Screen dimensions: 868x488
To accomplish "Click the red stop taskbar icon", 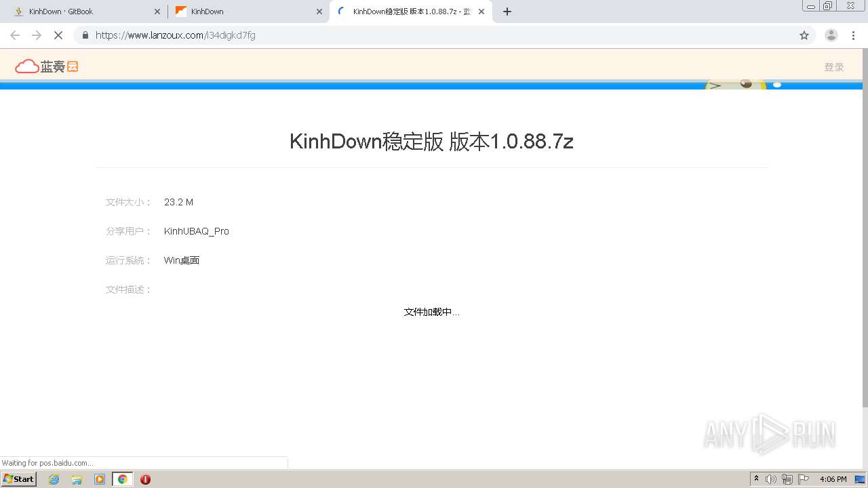I will click(x=145, y=479).
